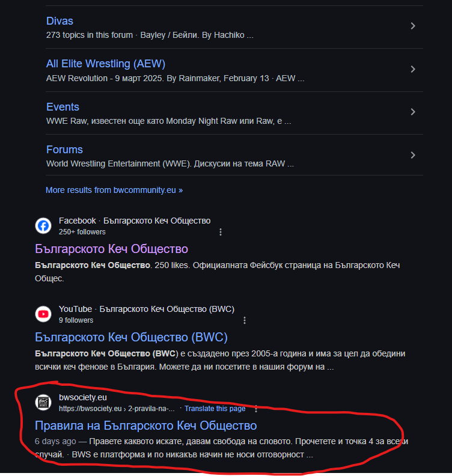Viewport: 452px width, 476px height.
Task: Open three-dot menu for YouTube result
Action: 245,320
